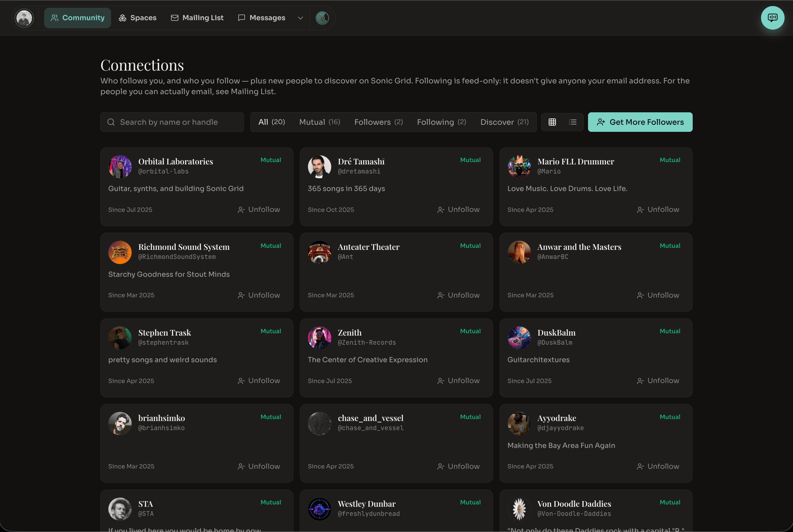Viewport: 793px width, 532px height.
Task: Open brianhsimko's profile photo
Action: (x=120, y=423)
